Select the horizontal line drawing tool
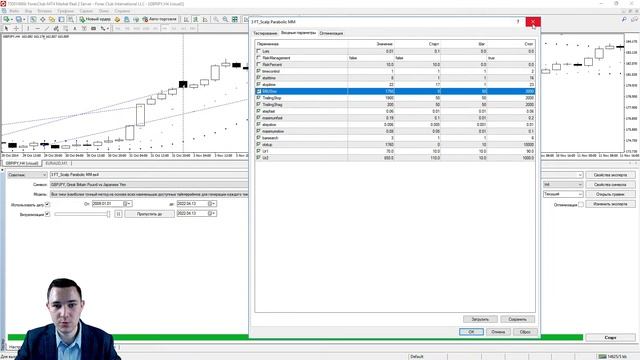 (37, 29)
